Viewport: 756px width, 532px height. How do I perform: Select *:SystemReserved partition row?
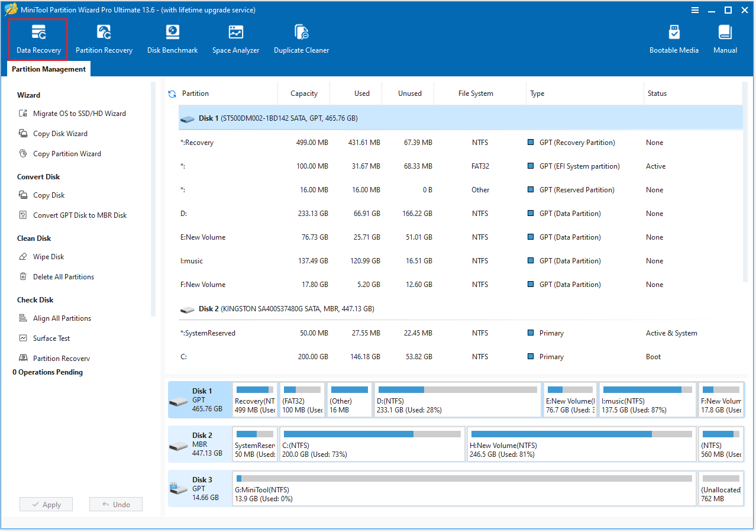point(460,333)
